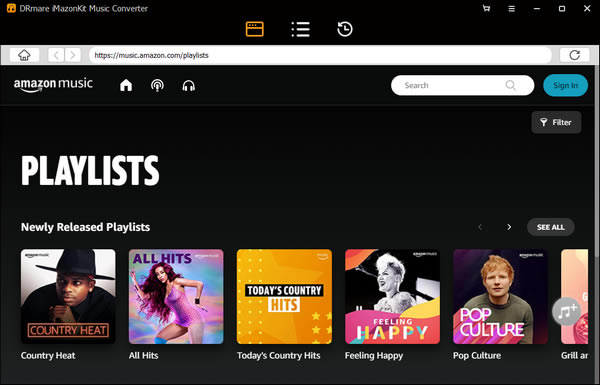Screen dimensions: 600x385
Task: Show previous Newly Released Playlists
Action: [x=480, y=227]
